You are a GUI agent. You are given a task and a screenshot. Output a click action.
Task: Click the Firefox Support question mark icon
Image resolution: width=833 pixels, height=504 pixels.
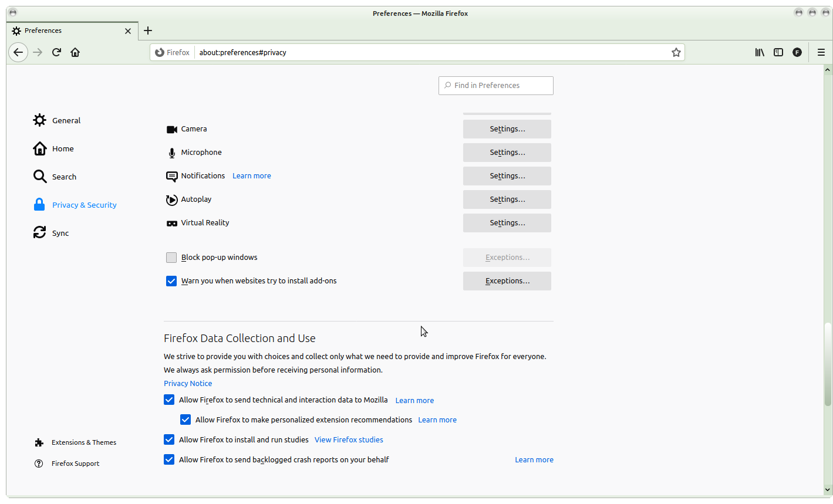(x=39, y=464)
